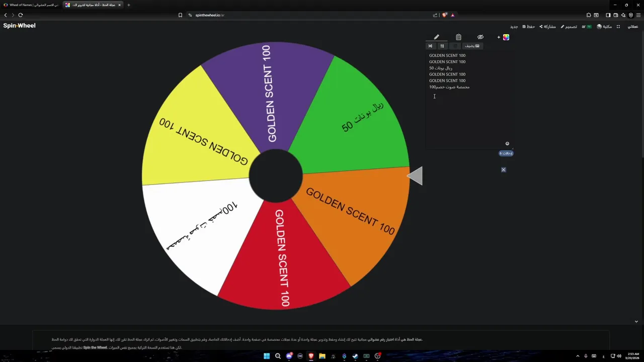Go back in browser history
The width and height of the screenshot is (644, 362).
[x=6, y=15]
